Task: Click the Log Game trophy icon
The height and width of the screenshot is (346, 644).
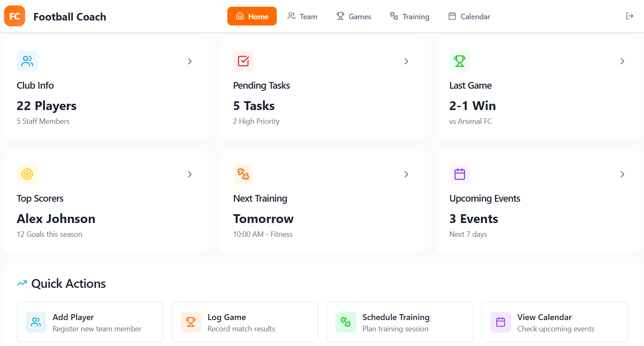Action: (191, 322)
